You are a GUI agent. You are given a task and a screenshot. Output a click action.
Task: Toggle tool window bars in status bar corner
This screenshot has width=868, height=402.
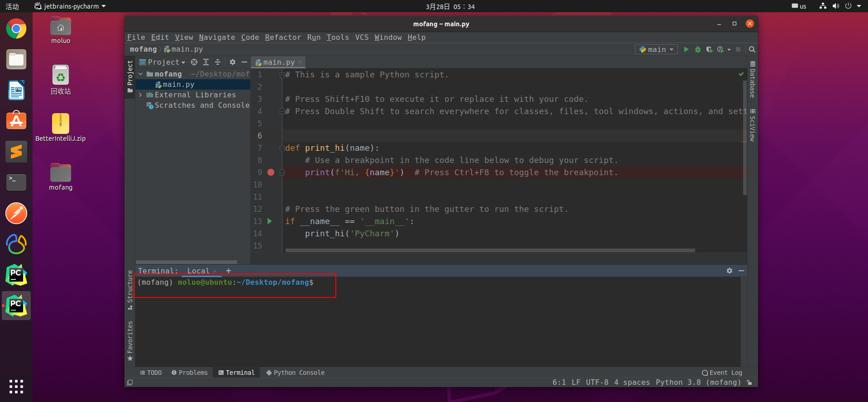[130, 383]
